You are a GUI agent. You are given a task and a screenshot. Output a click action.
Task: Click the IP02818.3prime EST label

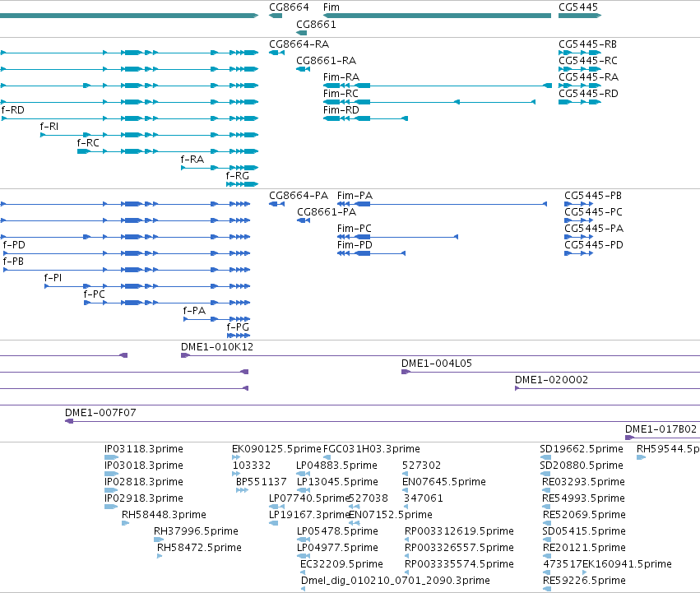[x=144, y=482]
